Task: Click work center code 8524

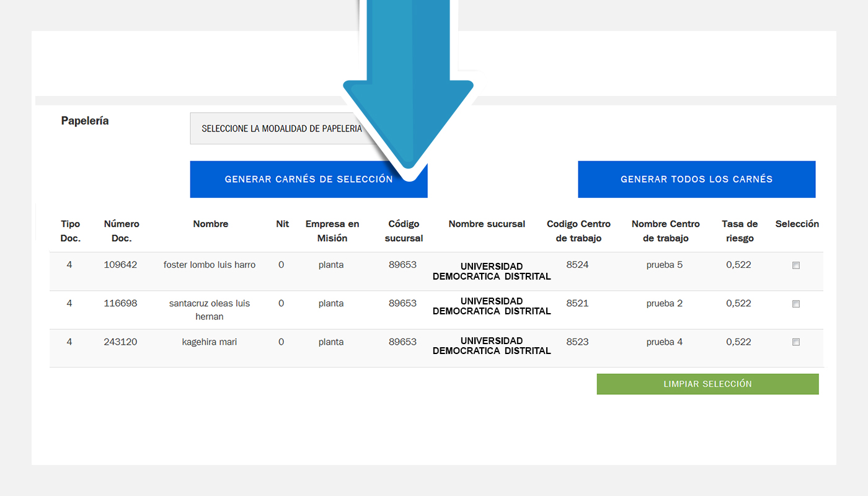Action: [x=577, y=265]
